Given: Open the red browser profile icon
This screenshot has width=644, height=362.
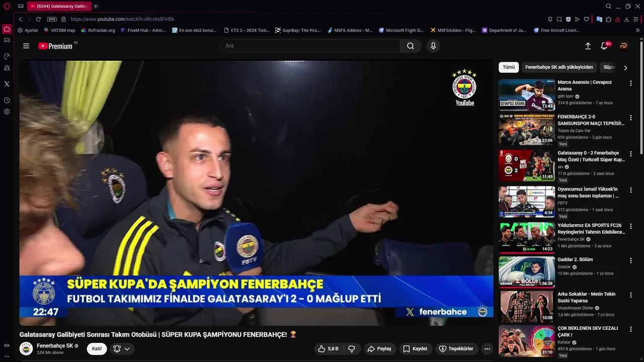Looking at the screenshot, I should (617, 19).
